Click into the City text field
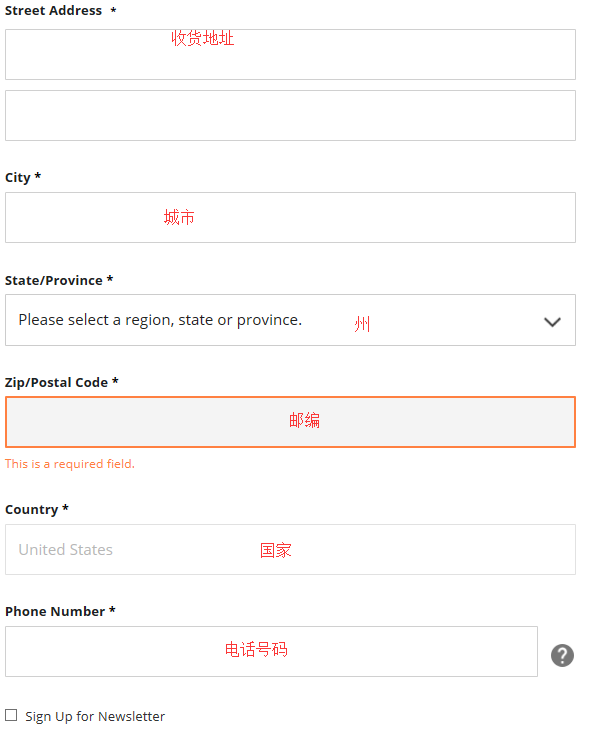Viewport: 603px width, 732px height. point(290,217)
